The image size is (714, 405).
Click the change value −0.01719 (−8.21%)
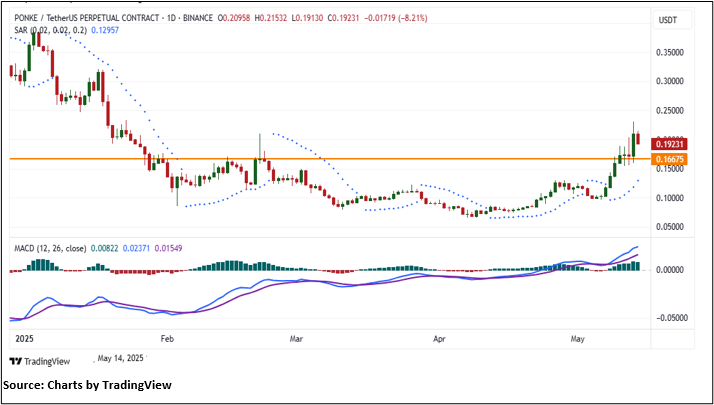pos(396,18)
